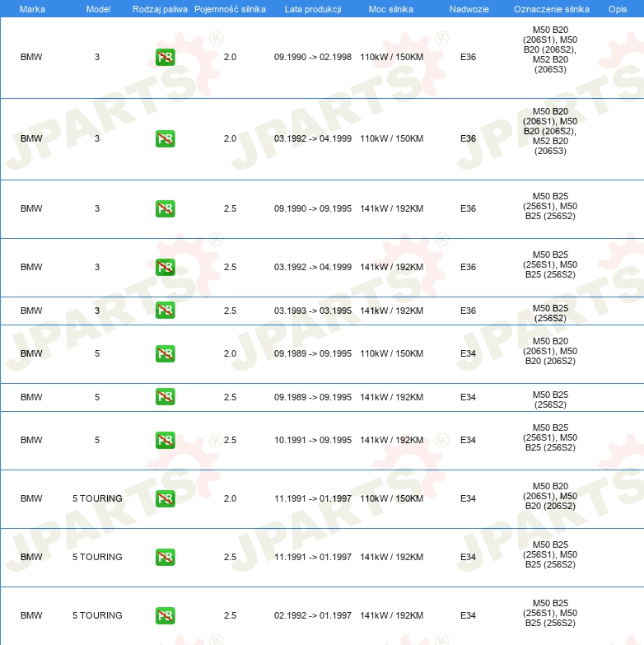Click petrol icon for 2.0 row 03.1992 -> 04.1999
The width and height of the screenshot is (644, 645).
click(x=166, y=138)
